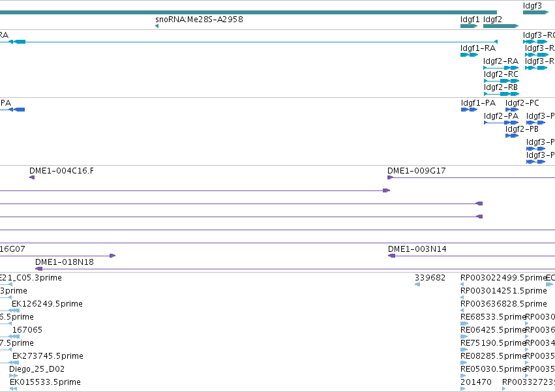Select the RP003014251.5prime EST label
Screen dimensions: 555x392
click(503, 291)
